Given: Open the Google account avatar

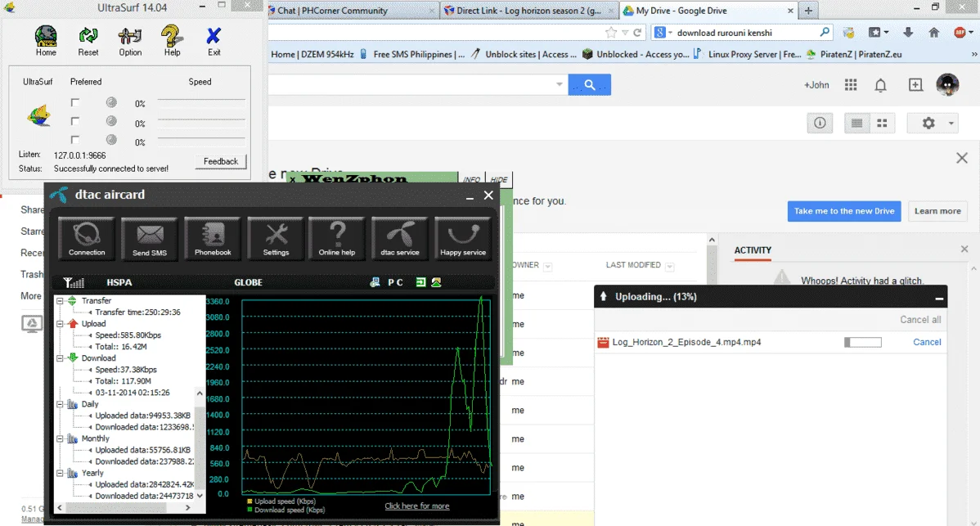Looking at the screenshot, I should point(947,84).
